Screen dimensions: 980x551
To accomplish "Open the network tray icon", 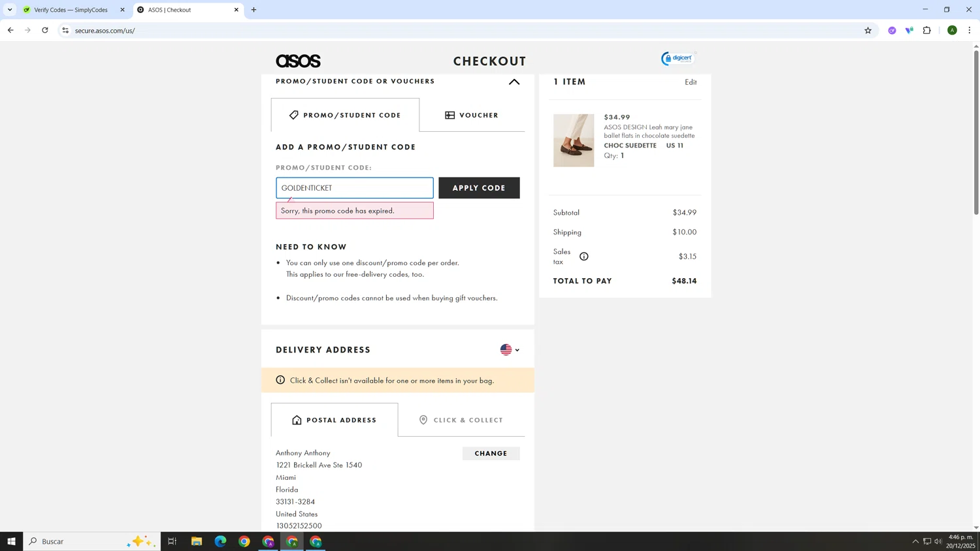I will [x=926, y=541].
